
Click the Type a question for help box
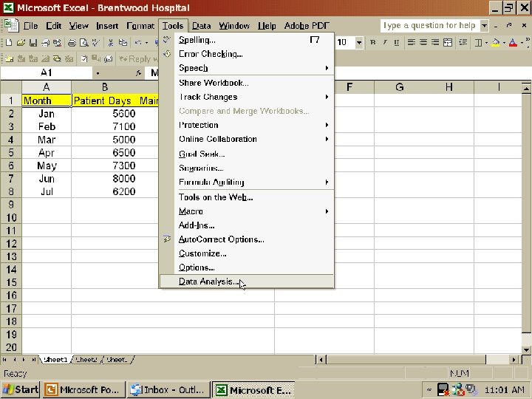pyautogui.click(x=430, y=25)
